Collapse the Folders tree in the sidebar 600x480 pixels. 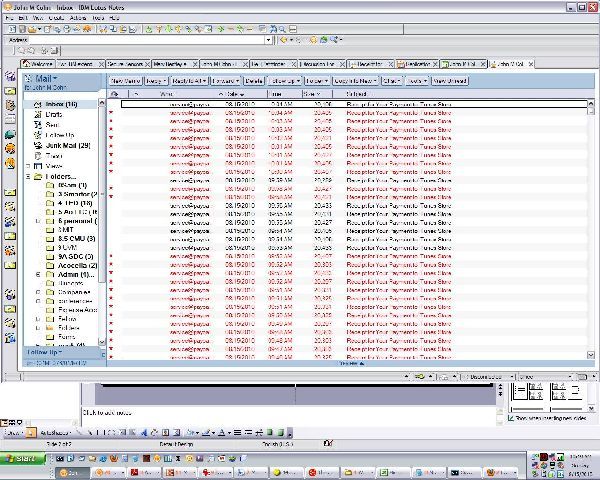pyautogui.click(x=27, y=176)
